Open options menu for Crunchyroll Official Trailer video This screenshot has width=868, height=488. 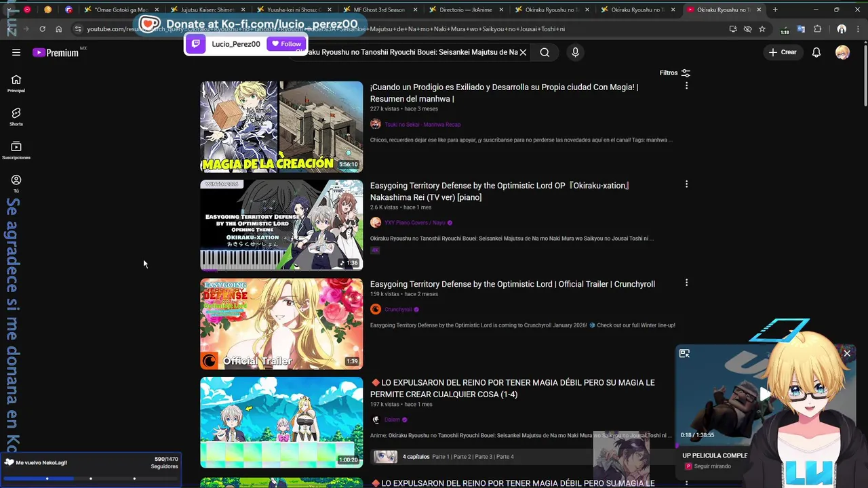point(686,283)
